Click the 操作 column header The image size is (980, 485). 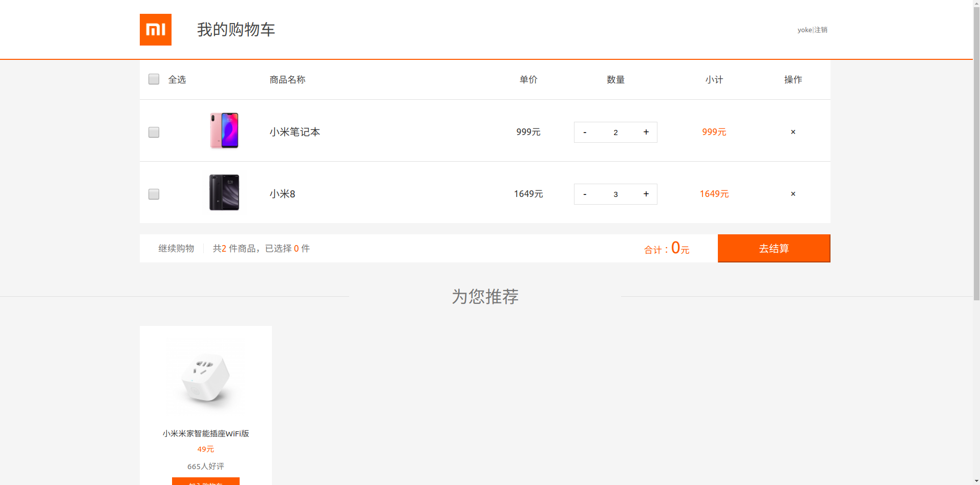[793, 79]
